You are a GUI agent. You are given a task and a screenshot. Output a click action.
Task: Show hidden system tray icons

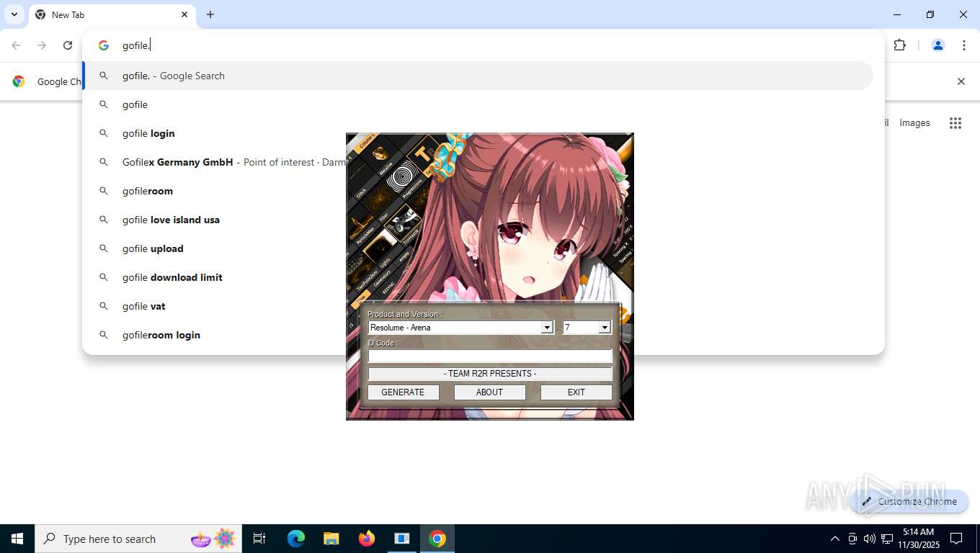(834, 539)
